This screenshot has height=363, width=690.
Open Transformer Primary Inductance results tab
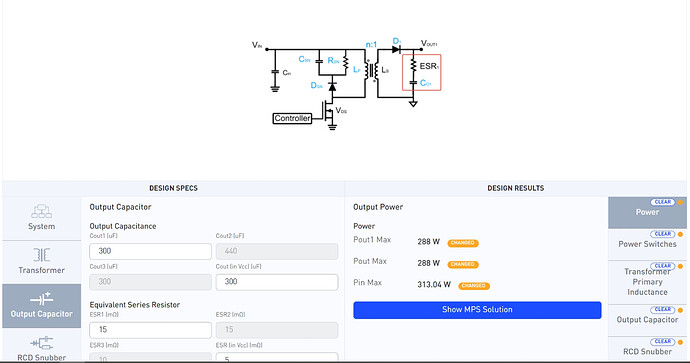[647, 282]
